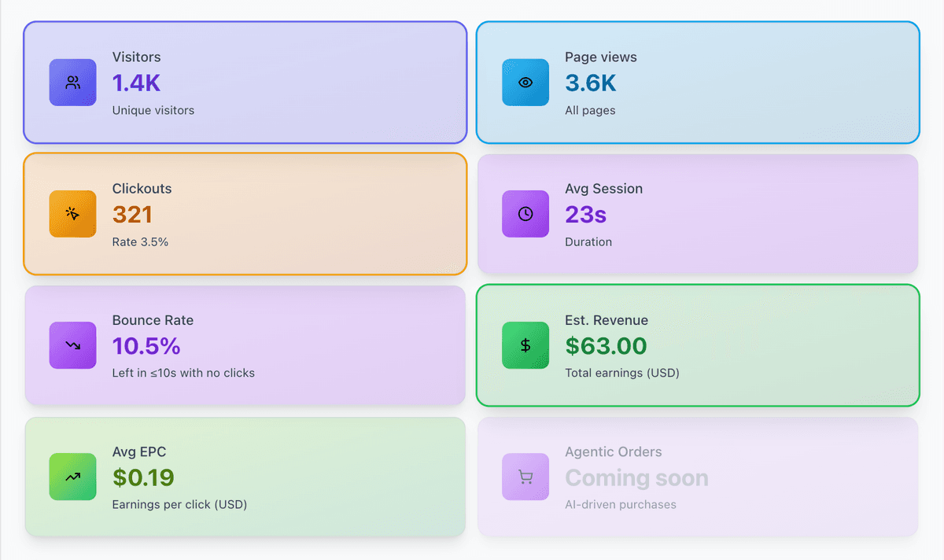Click the 1.4K visitors value
Image resolution: width=944 pixels, height=560 pixels.
pyautogui.click(x=136, y=83)
